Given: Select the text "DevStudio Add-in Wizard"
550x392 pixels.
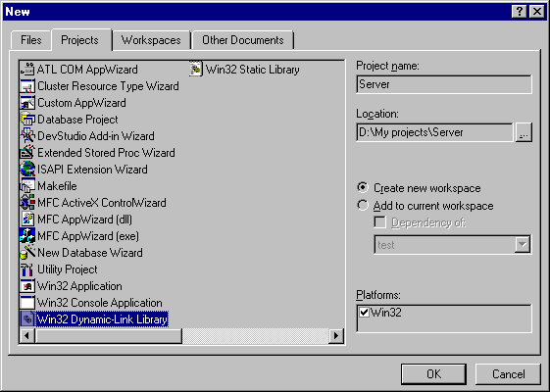Looking at the screenshot, I should [x=96, y=136].
